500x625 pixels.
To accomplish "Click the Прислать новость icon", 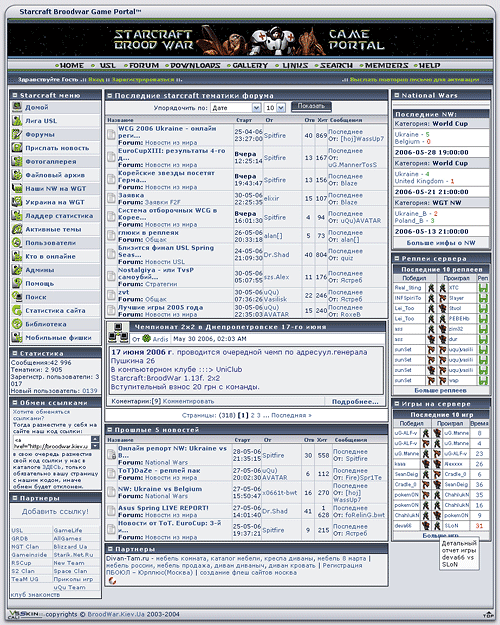I will pos(17,147).
